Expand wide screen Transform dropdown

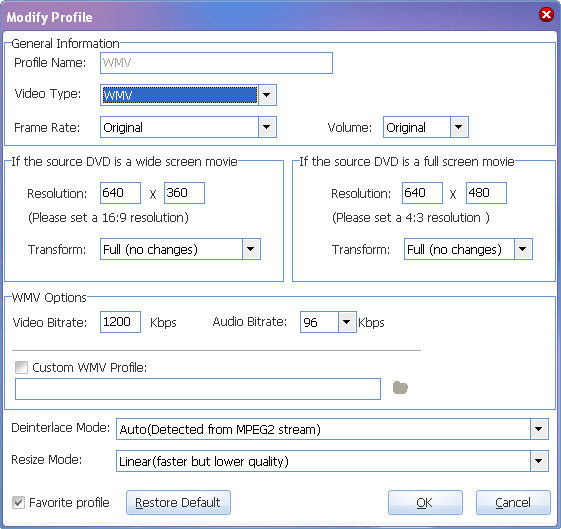(251, 249)
